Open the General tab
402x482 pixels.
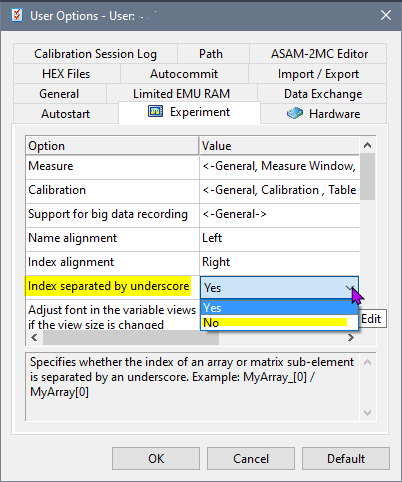tap(60, 94)
